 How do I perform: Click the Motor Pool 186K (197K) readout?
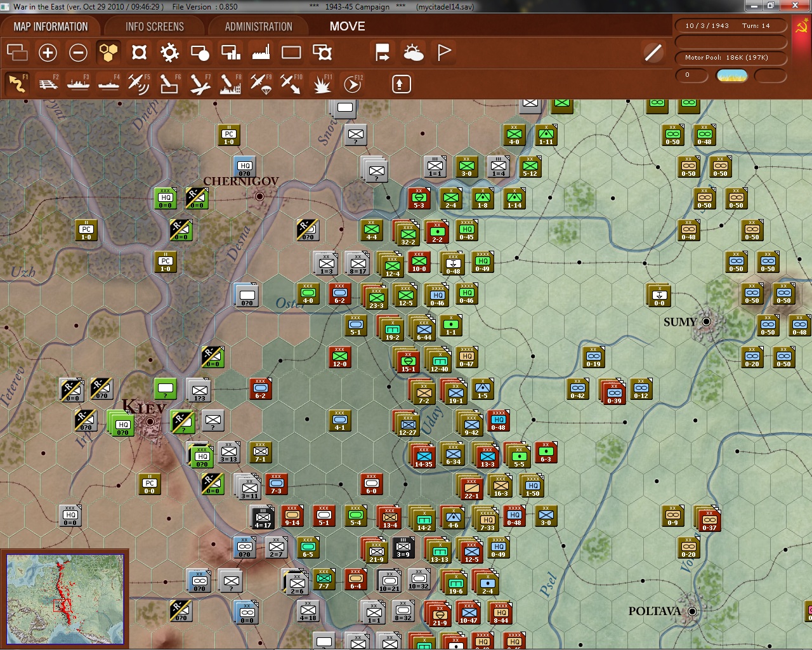point(730,58)
